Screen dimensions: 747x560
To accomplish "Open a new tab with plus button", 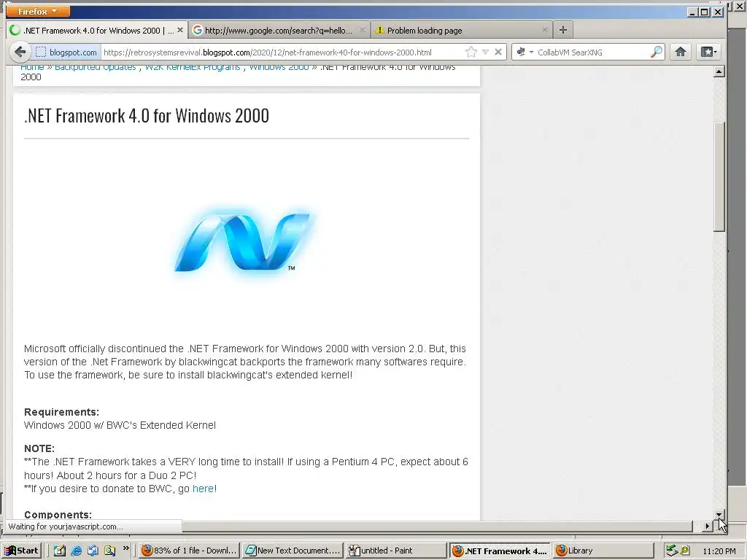I will pos(562,30).
